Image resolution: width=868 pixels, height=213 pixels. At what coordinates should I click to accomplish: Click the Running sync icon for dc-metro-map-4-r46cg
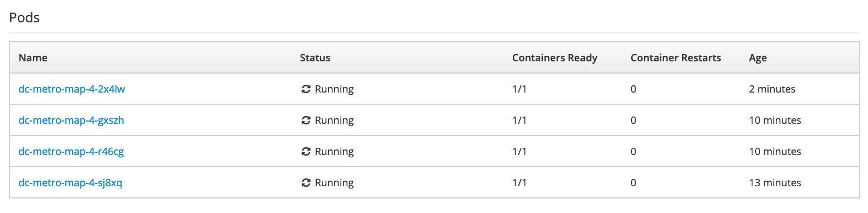[306, 152]
